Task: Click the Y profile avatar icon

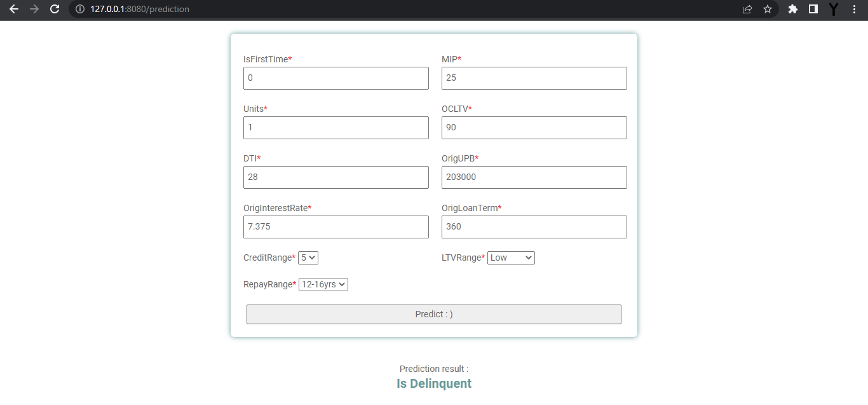Action: tap(833, 9)
